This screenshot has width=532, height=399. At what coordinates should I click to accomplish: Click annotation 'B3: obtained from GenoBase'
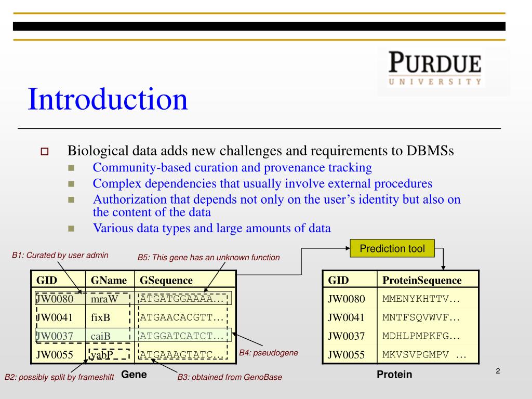(x=229, y=377)
